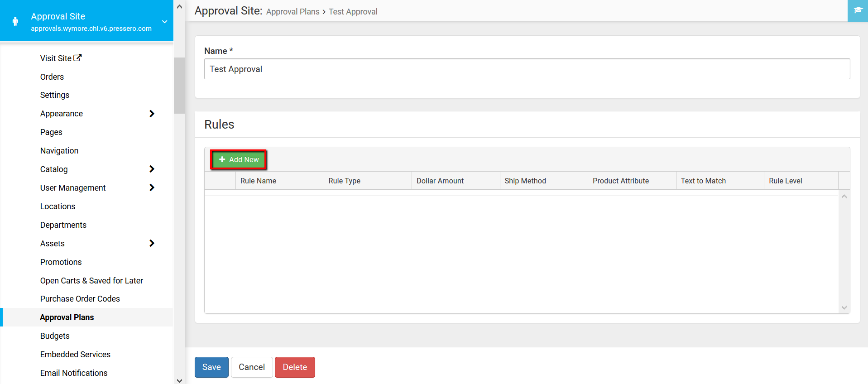The image size is (868, 384).
Task: Click the sidebar scroll down arrow
Action: coord(179,380)
